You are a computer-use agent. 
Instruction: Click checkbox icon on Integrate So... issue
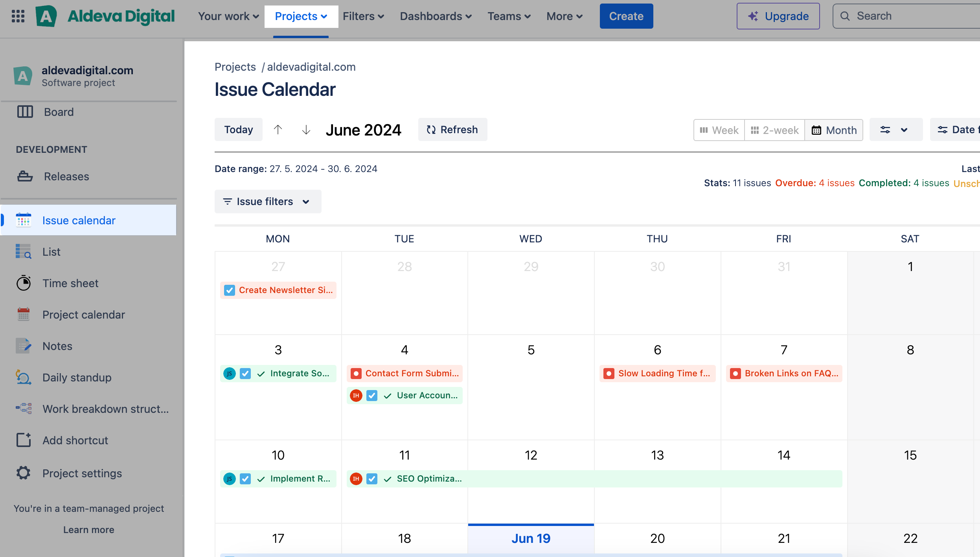[245, 374]
